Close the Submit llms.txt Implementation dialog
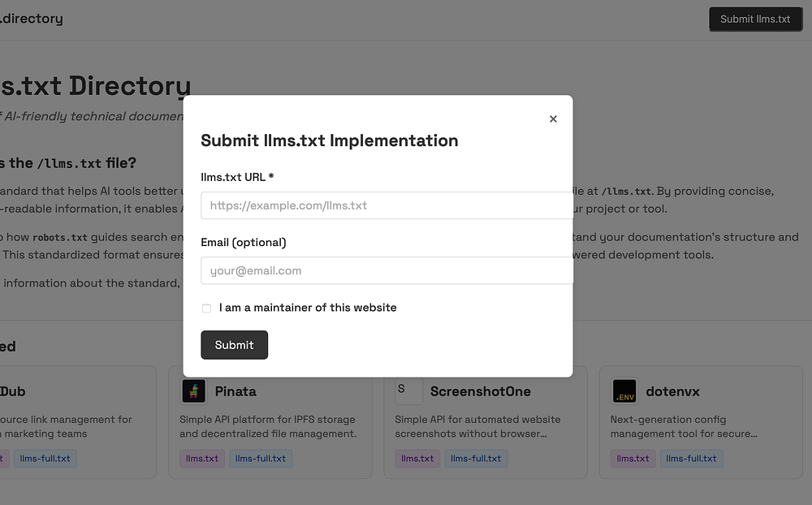812x505 pixels. coord(553,119)
